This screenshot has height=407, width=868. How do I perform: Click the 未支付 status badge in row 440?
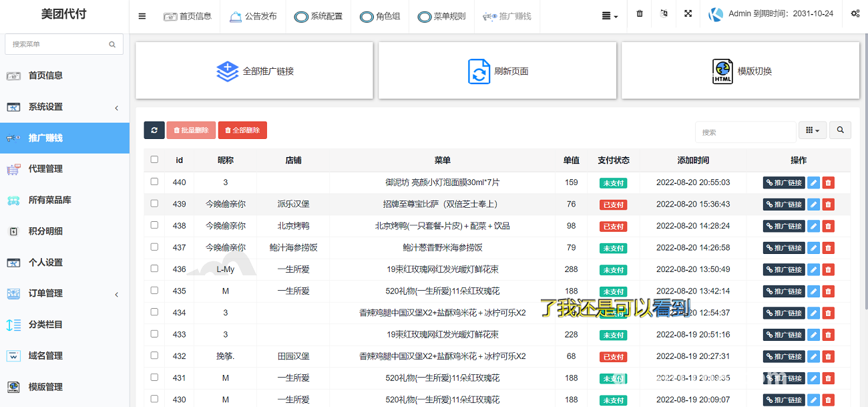613,183
